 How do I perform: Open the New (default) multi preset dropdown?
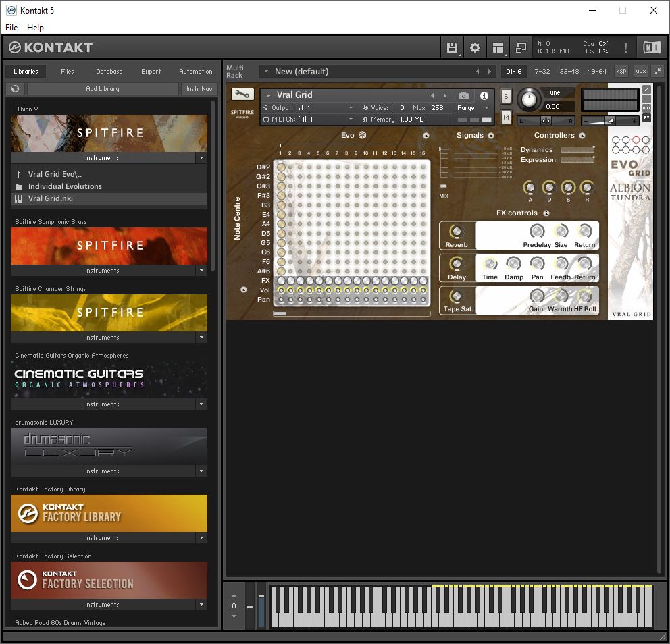(x=266, y=72)
